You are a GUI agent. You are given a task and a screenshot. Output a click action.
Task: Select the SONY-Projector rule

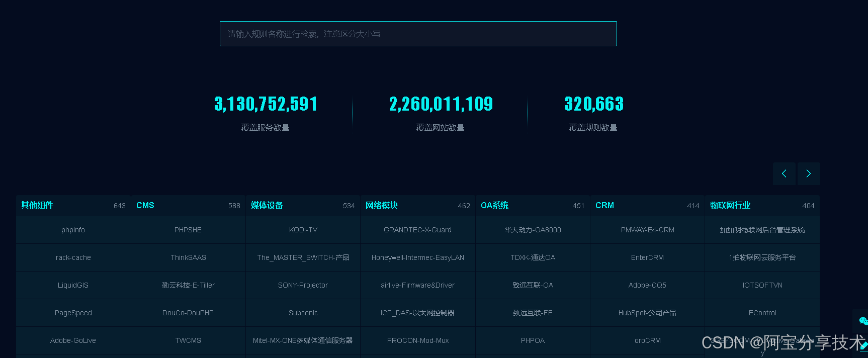[303, 285]
